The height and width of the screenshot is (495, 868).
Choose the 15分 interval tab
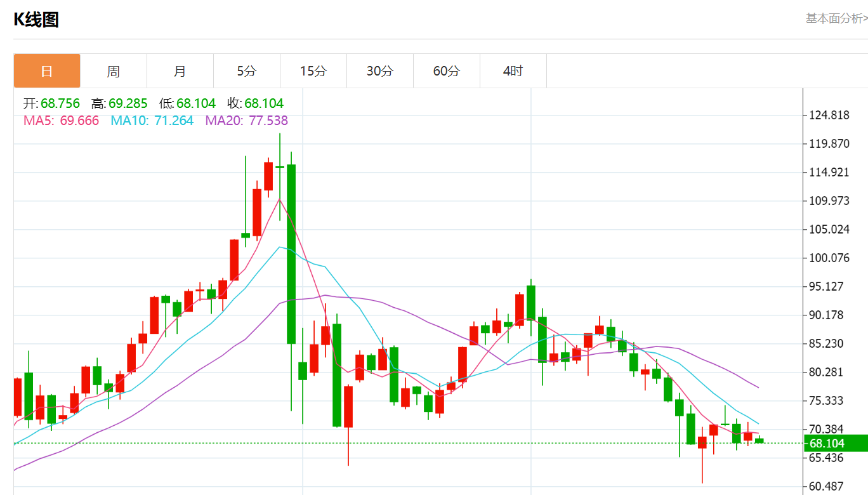click(x=313, y=71)
